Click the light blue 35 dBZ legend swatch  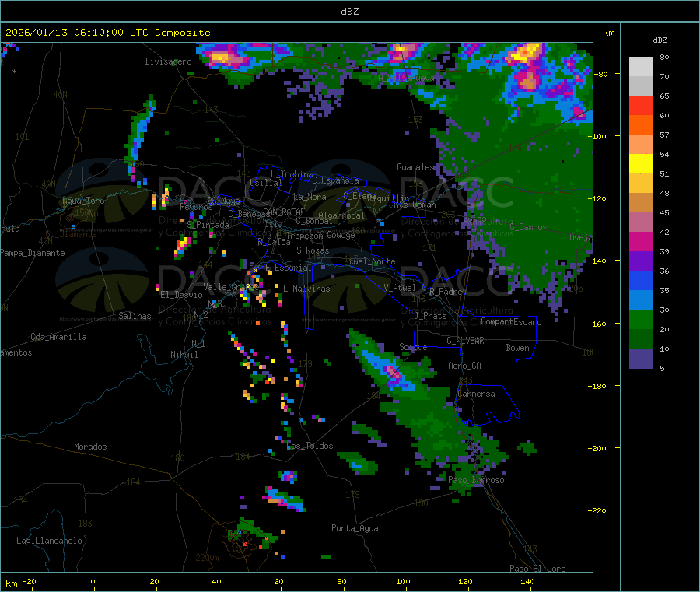[641, 300]
